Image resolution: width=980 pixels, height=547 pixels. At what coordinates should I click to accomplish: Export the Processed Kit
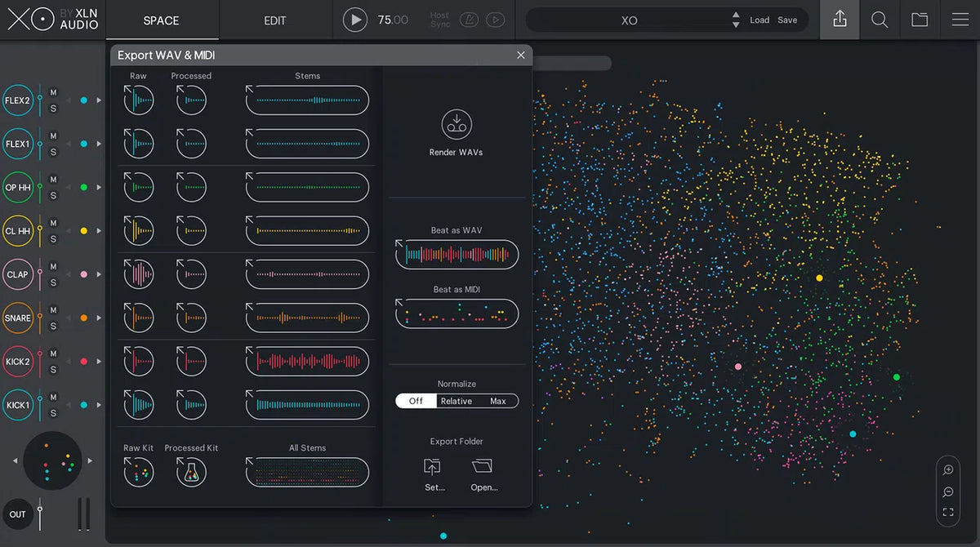pos(191,471)
